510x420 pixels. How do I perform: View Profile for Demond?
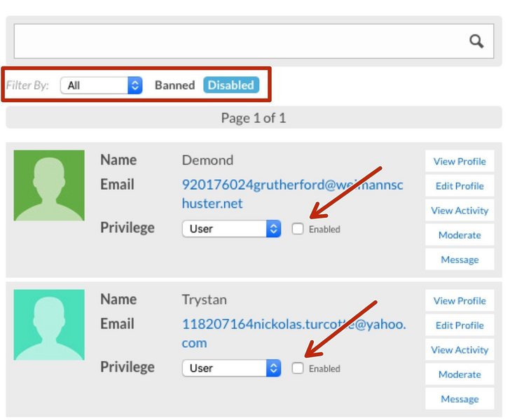point(459,162)
